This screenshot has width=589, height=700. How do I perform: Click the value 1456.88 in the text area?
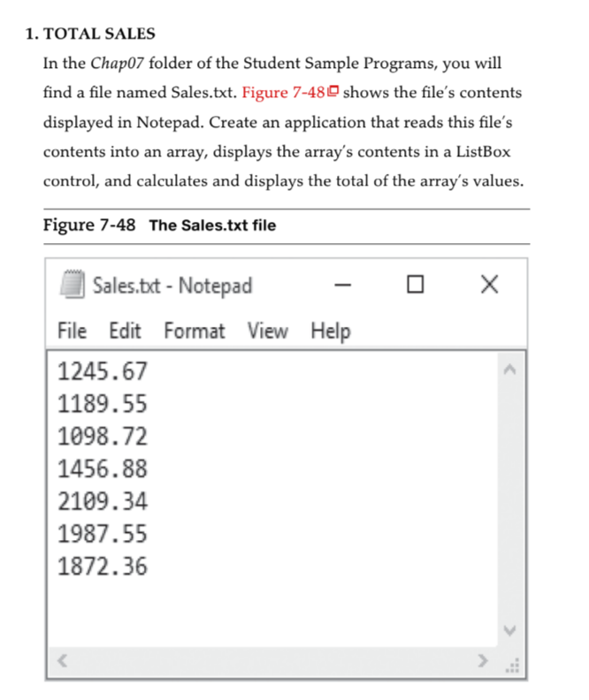click(103, 469)
